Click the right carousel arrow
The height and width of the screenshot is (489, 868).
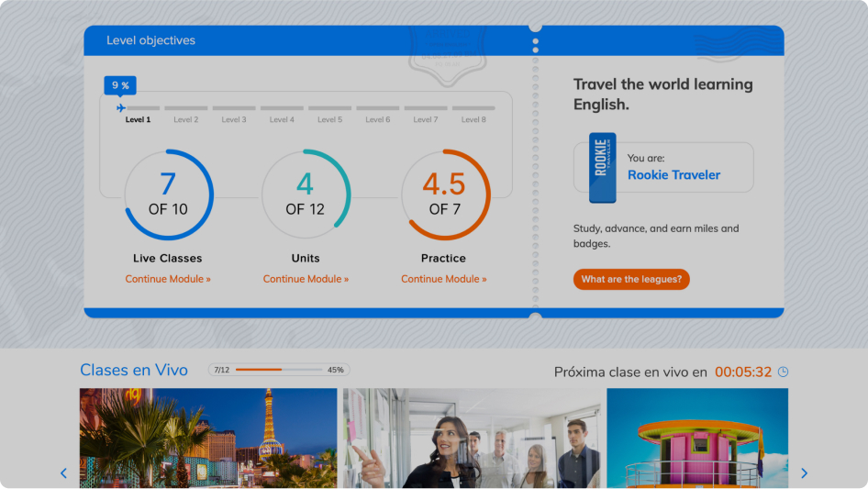804,473
